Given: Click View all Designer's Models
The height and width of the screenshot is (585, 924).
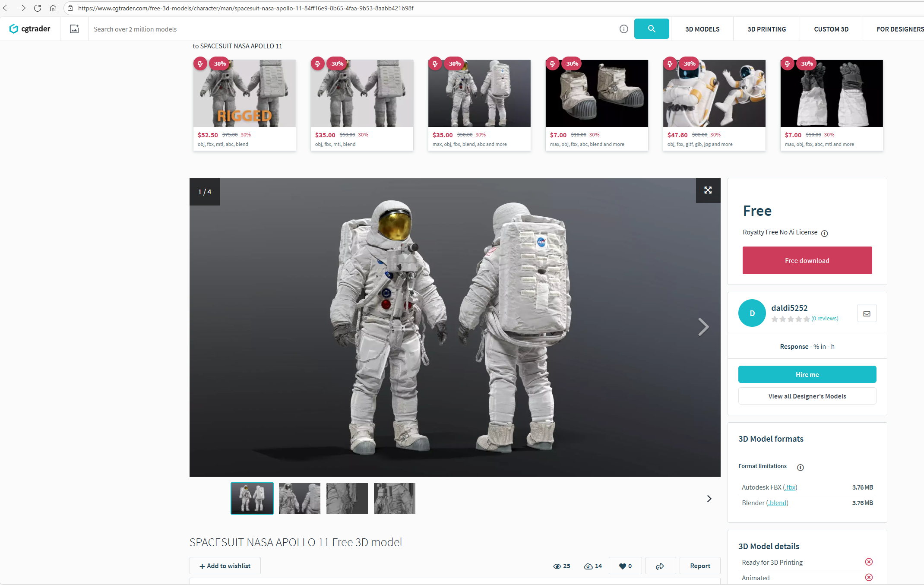Looking at the screenshot, I should (x=807, y=396).
